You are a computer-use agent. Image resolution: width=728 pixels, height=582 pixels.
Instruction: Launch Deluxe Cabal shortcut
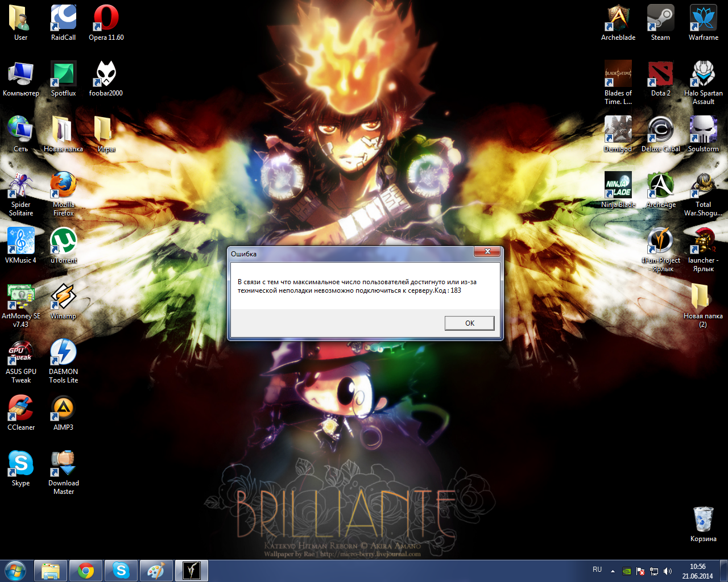(660, 135)
